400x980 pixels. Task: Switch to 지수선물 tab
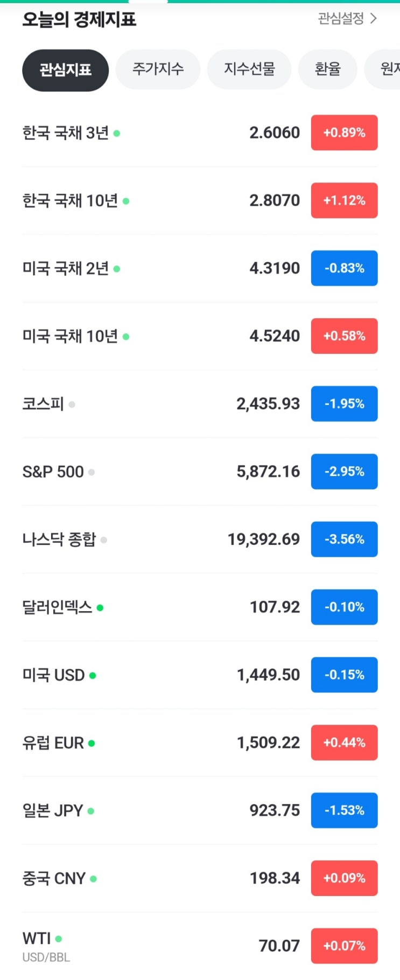[x=249, y=69]
